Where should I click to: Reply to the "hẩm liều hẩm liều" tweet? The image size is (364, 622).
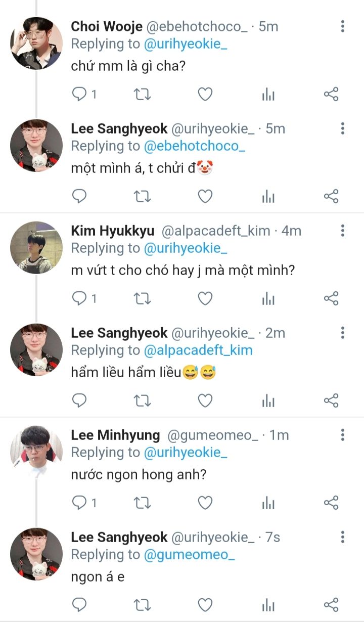click(x=80, y=401)
